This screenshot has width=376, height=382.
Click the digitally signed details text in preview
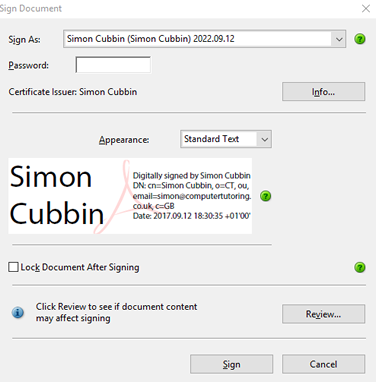[192, 196]
